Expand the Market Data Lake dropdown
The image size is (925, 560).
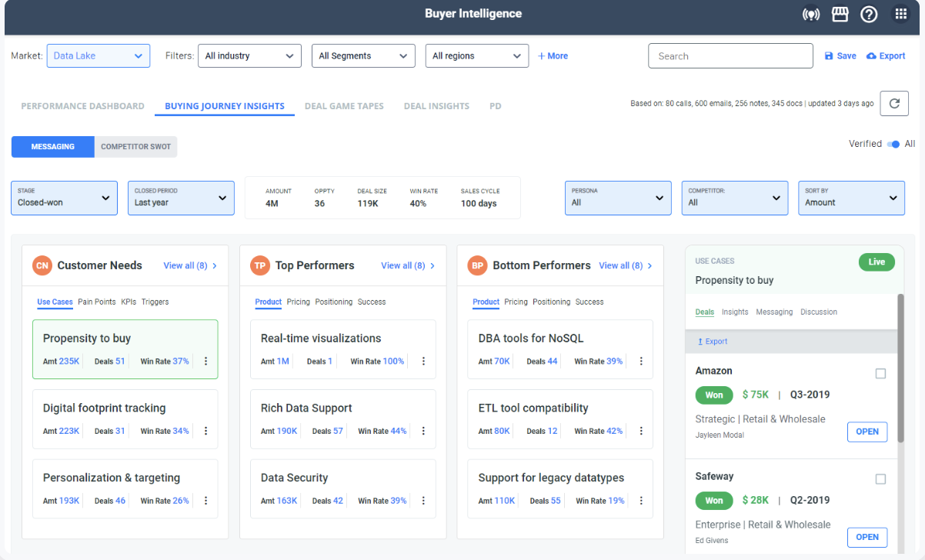99,55
